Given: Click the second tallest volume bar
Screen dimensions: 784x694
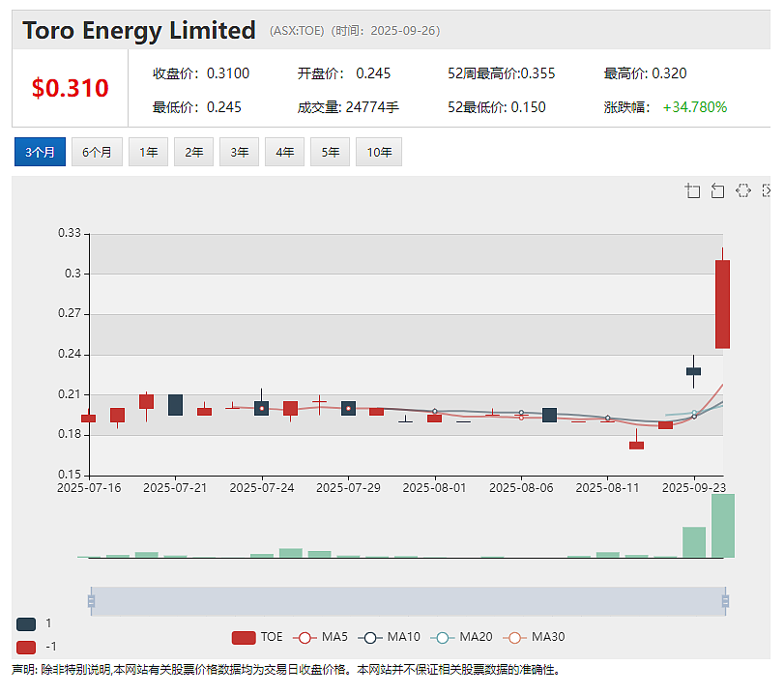Looking at the screenshot, I should tap(694, 542).
